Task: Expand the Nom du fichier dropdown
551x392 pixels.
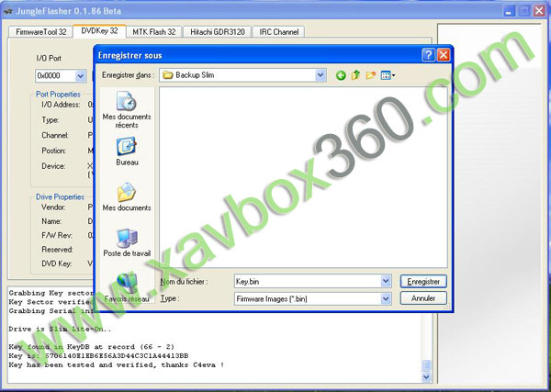Action: (x=386, y=281)
